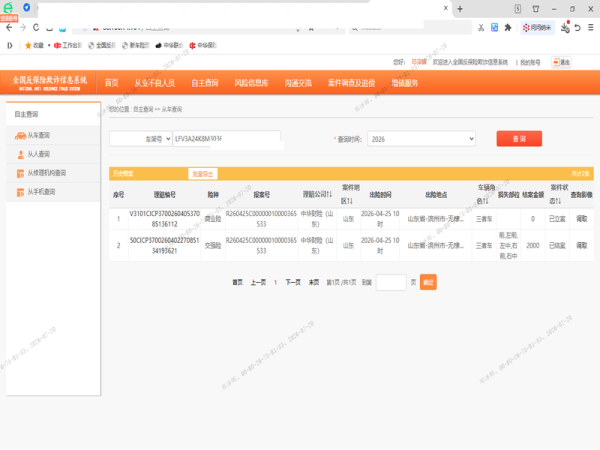Click the blue shield tab icon
This screenshot has height=450, width=600.
click(26, 7)
